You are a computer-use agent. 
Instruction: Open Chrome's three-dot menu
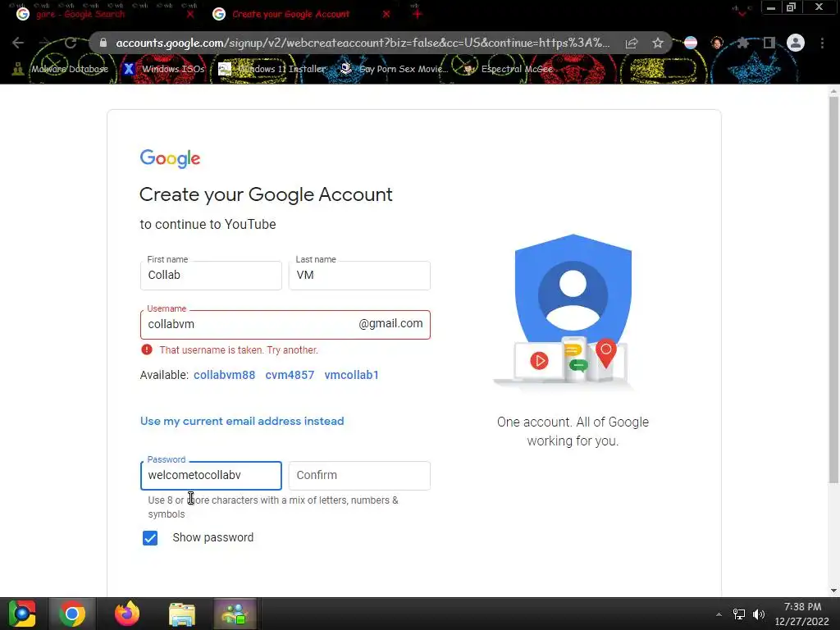point(822,43)
